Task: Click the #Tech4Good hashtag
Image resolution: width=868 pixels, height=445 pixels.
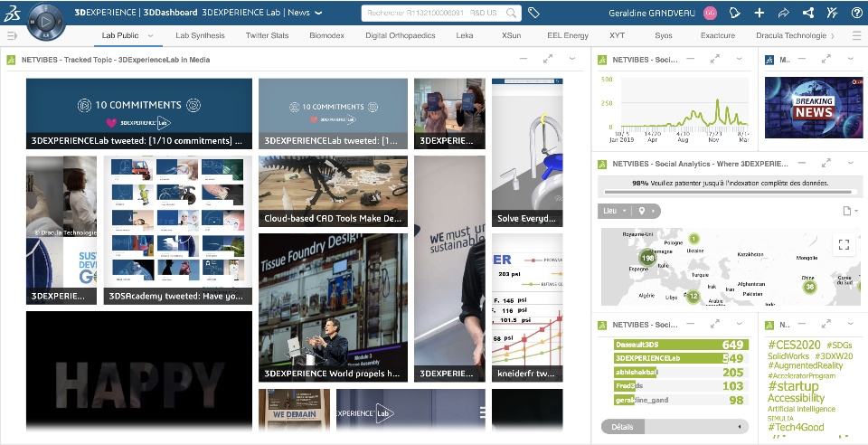Action: pos(796,427)
